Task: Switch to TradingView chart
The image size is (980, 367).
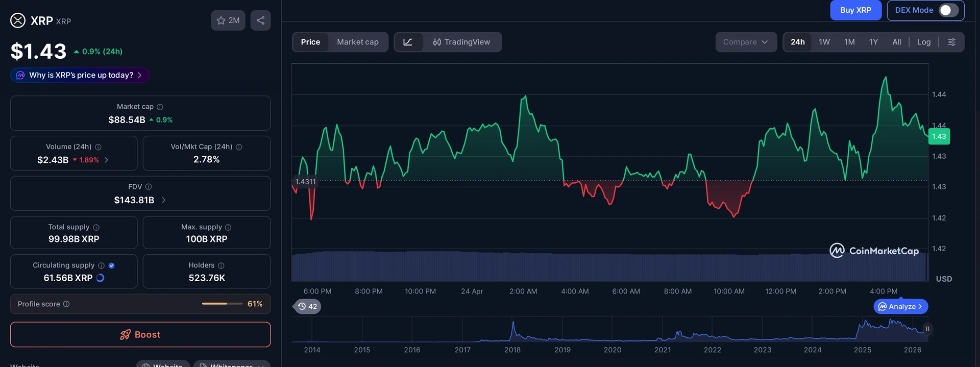Action: pos(461,42)
